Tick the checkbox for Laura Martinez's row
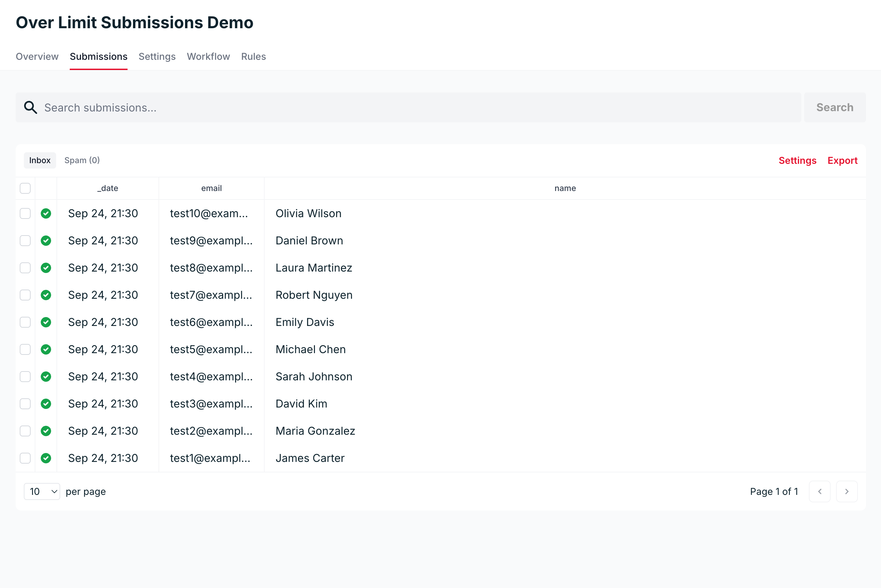The image size is (881, 588). [x=25, y=268]
